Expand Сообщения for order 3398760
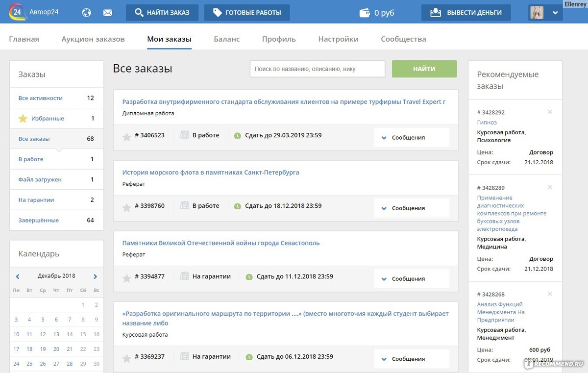The height and width of the screenshot is (373, 588). click(412, 208)
